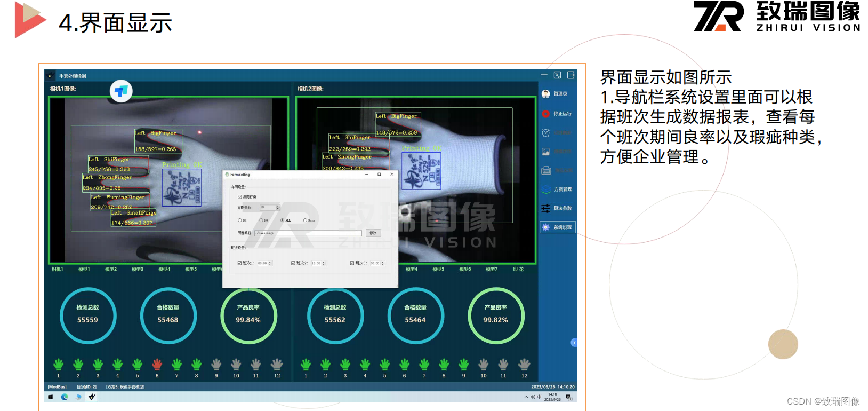Viewport: 868px width, 411px height.
Task: Click the 管理员 user avatar icon
Action: [545, 94]
